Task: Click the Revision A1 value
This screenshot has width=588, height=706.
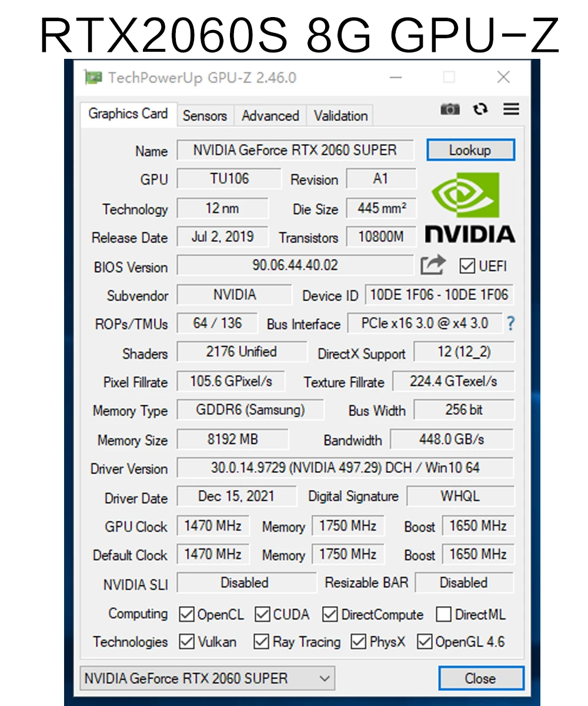Action: click(x=381, y=179)
